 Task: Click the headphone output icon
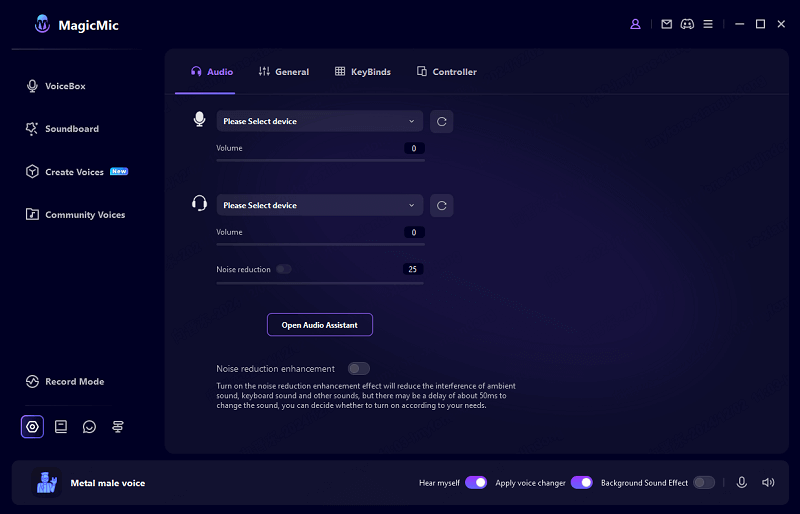click(199, 203)
